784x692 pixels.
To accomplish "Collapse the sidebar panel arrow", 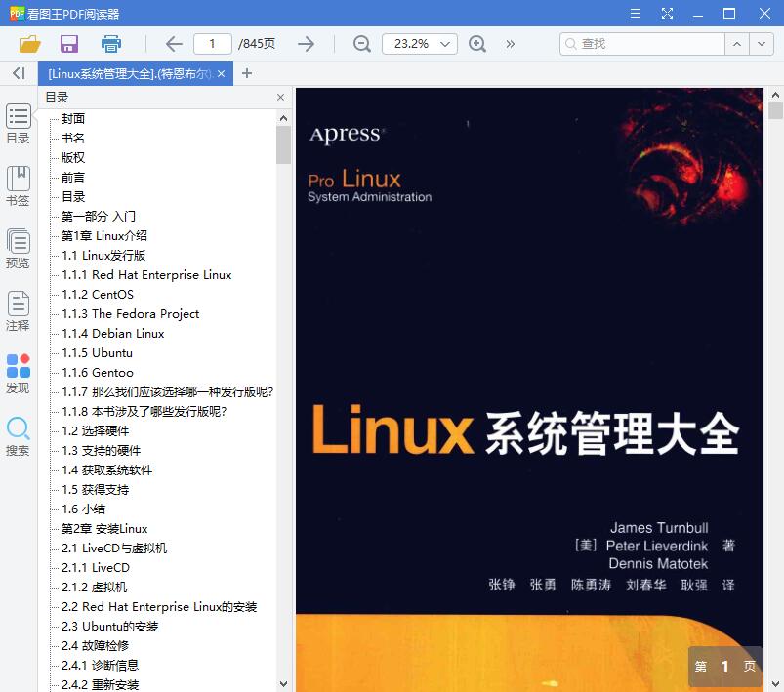I will click(19, 73).
